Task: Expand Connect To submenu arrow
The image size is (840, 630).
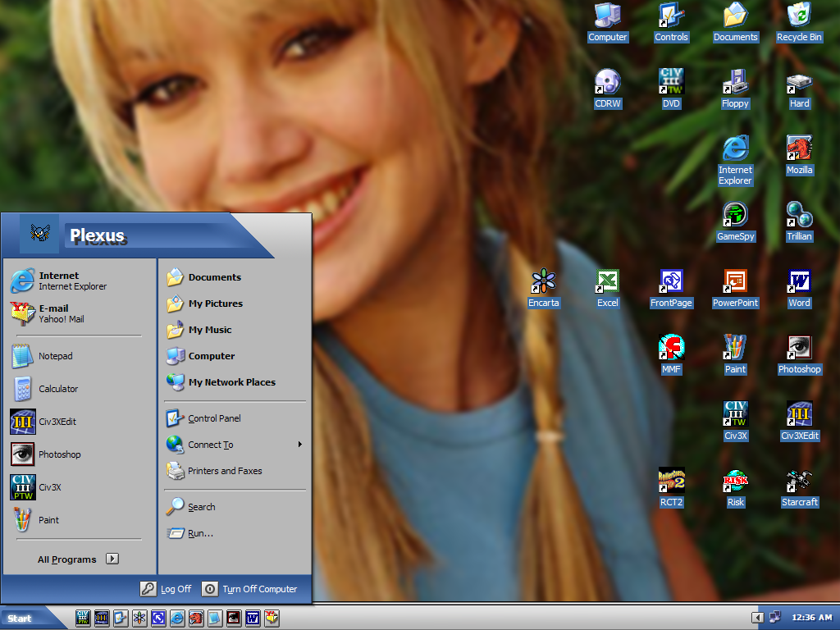Action: (x=300, y=445)
